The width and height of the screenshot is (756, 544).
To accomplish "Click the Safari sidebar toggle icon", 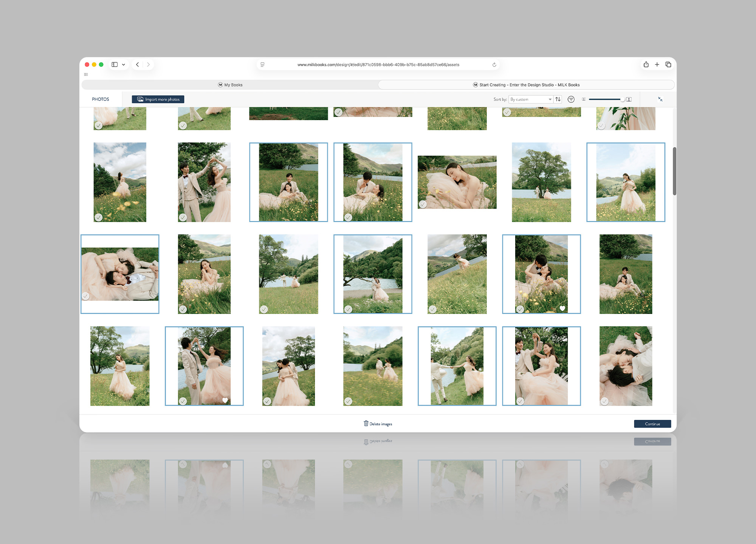I will (115, 65).
